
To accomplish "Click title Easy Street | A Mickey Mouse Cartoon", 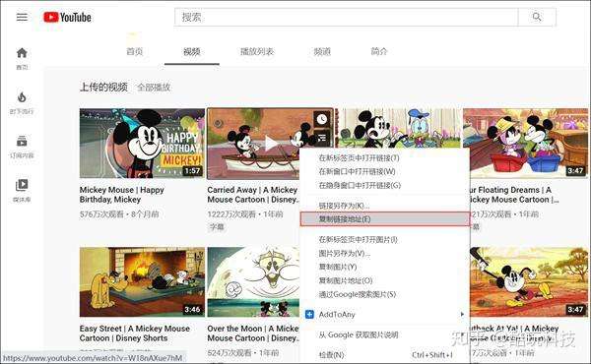I will (135, 334).
